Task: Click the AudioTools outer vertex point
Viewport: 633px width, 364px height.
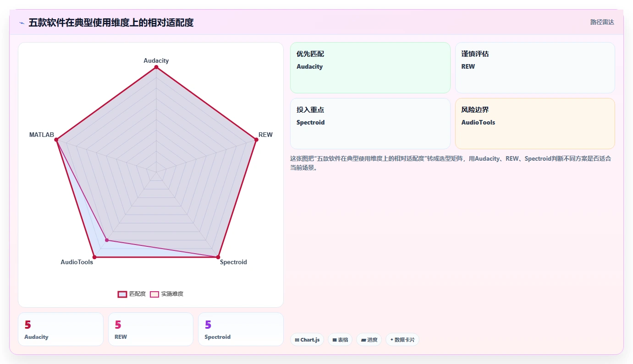Action: pos(94,257)
